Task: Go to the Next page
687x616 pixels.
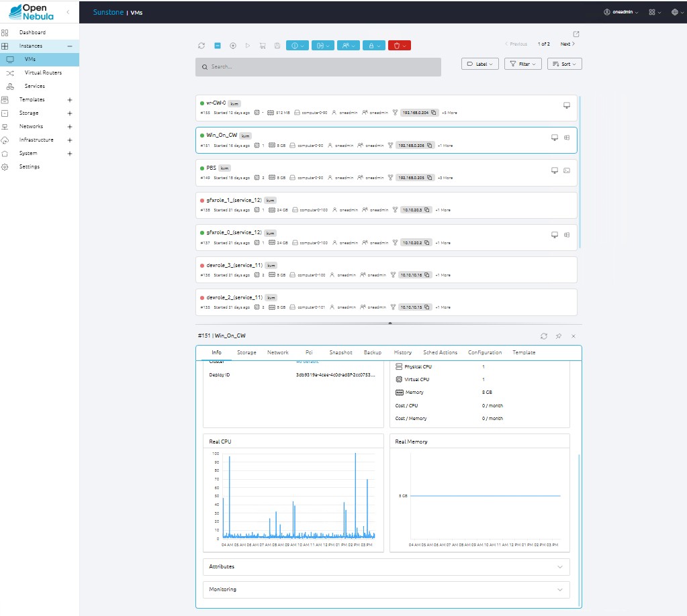Action: (567, 44)
